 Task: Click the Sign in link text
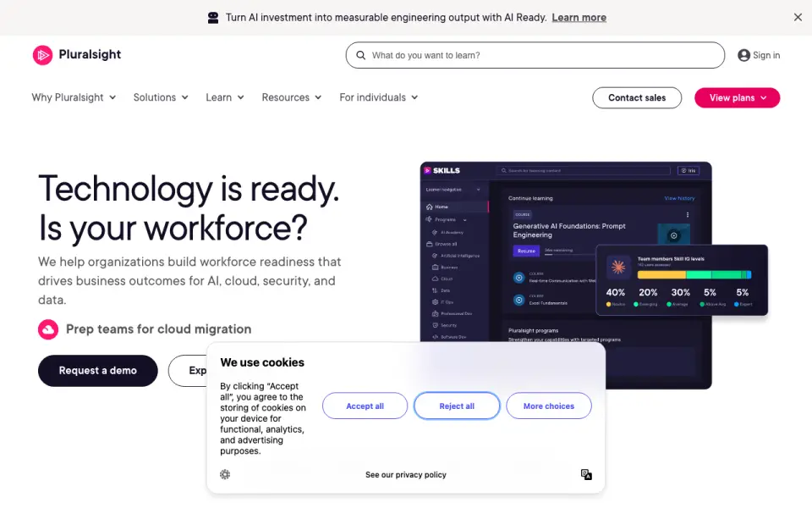(766, 56)
